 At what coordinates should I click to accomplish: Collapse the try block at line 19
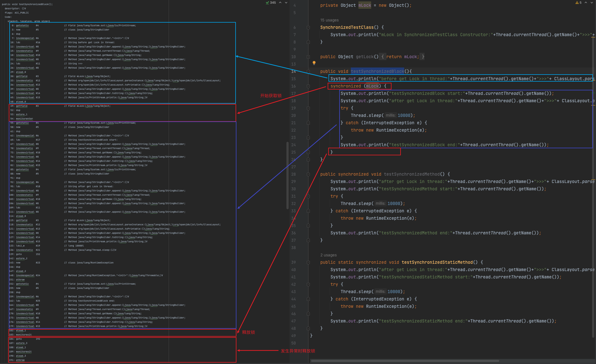click(308, 108)
